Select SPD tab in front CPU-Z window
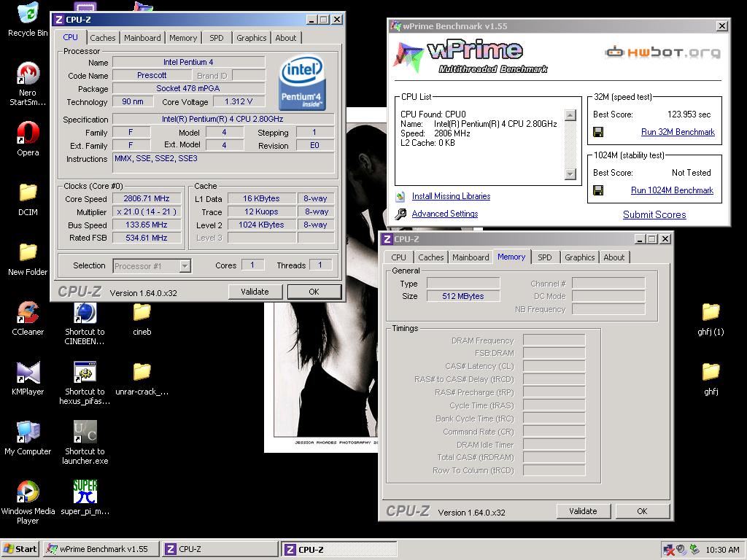This screenshot has width=747, height=560. tap(216, 38)
